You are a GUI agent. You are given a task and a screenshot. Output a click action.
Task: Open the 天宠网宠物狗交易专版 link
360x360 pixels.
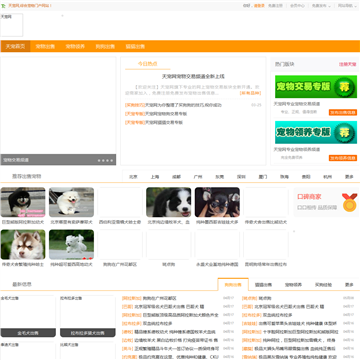click(x=166, y=114)
